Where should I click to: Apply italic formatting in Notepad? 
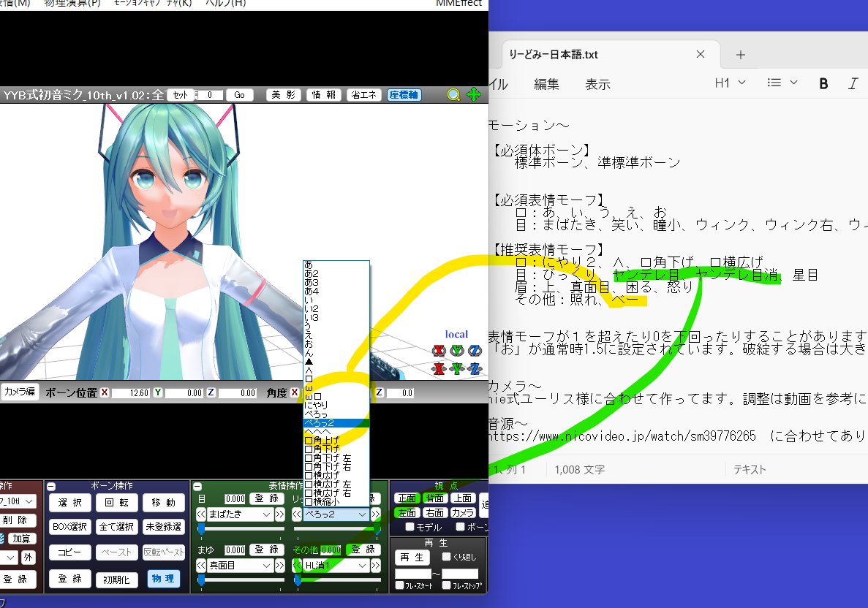(854, 83)
